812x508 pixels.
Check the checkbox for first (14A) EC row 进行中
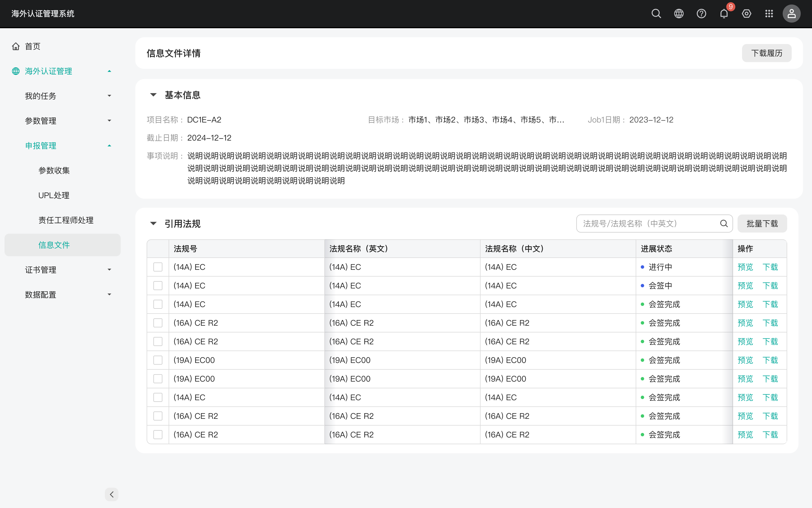click(x=158, y=267)
